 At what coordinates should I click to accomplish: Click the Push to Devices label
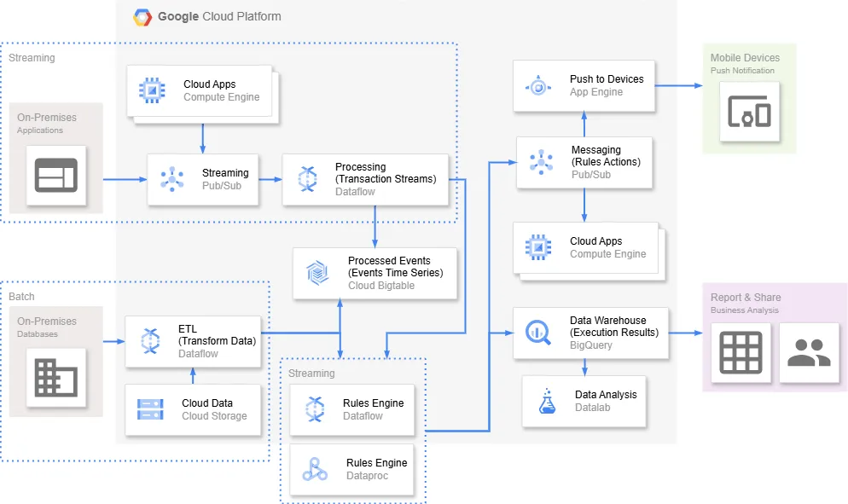tap(607, 79)
